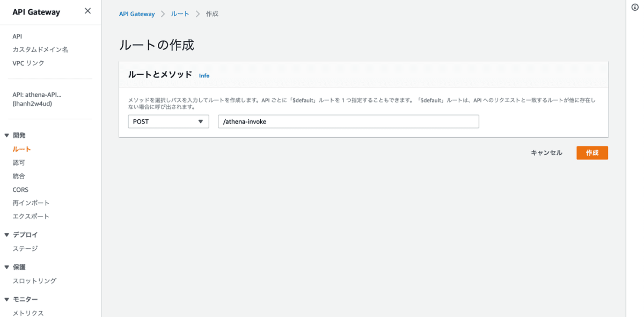The width and height of the screenshot is (644, 317).
Task: Open API in the sidebar
Action: 17,37
